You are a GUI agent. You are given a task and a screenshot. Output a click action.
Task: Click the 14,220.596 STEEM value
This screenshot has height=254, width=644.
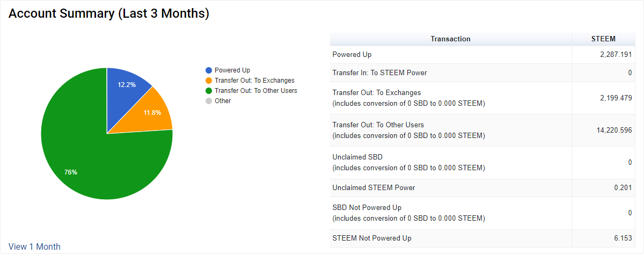tap(610, 130)
